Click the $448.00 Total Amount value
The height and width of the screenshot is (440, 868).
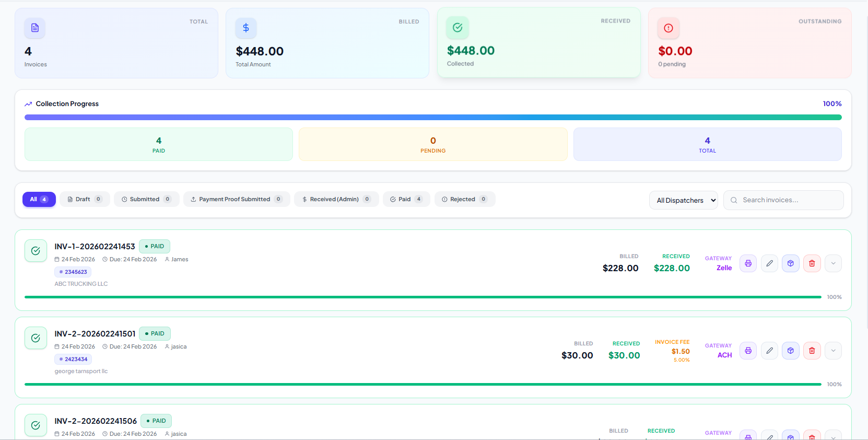[x=260, y=51]
